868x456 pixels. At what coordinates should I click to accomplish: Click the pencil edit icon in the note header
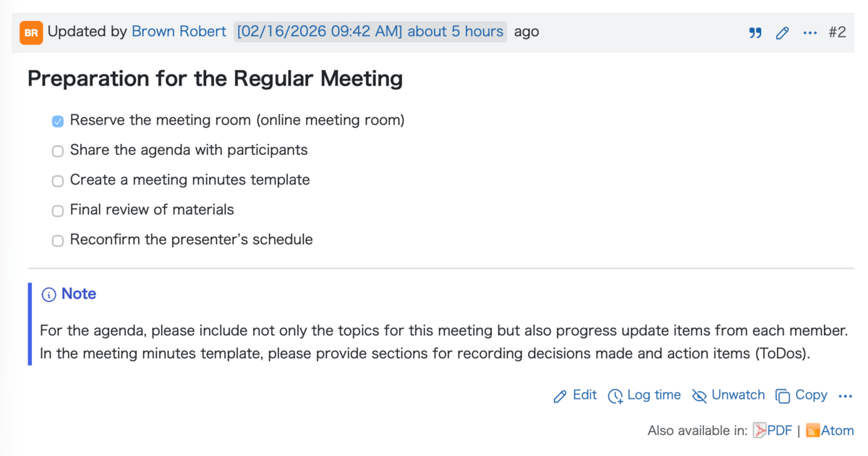[782, 33]
